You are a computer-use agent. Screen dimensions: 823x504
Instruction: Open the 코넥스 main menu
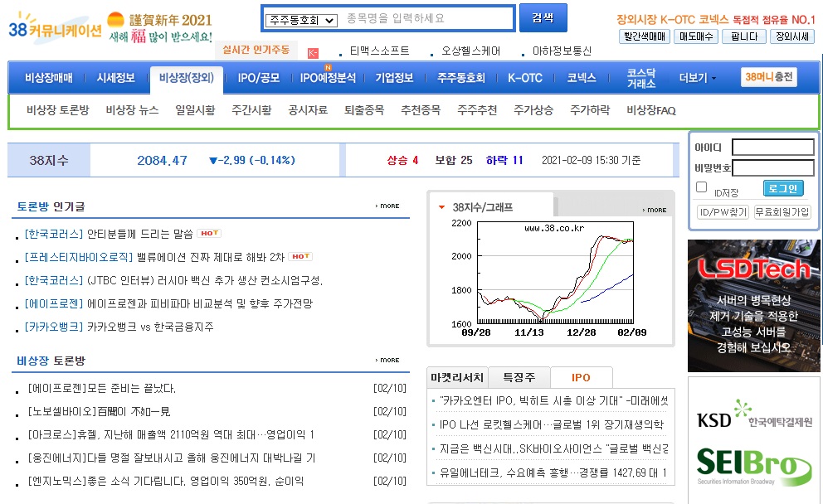[x=582, y=78]
